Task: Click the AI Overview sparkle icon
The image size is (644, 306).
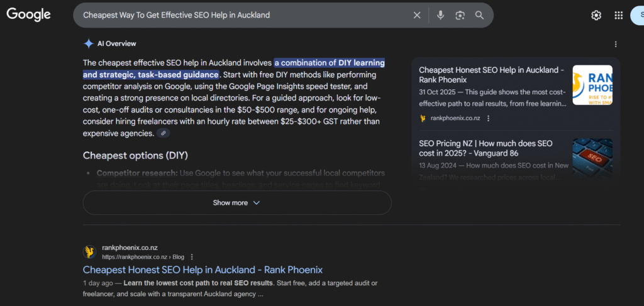Action: [x=89, y=43]
